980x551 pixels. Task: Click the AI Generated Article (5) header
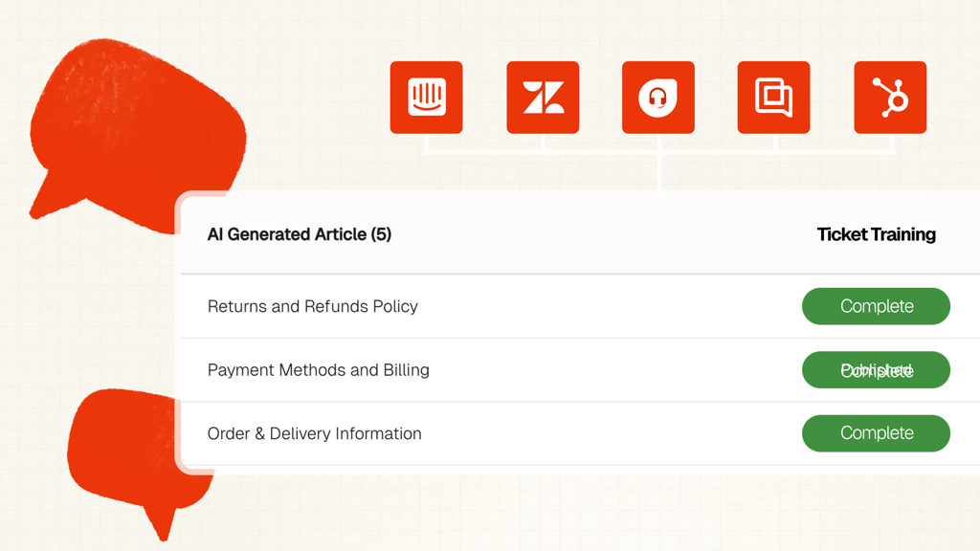click(x=300, y=234)
